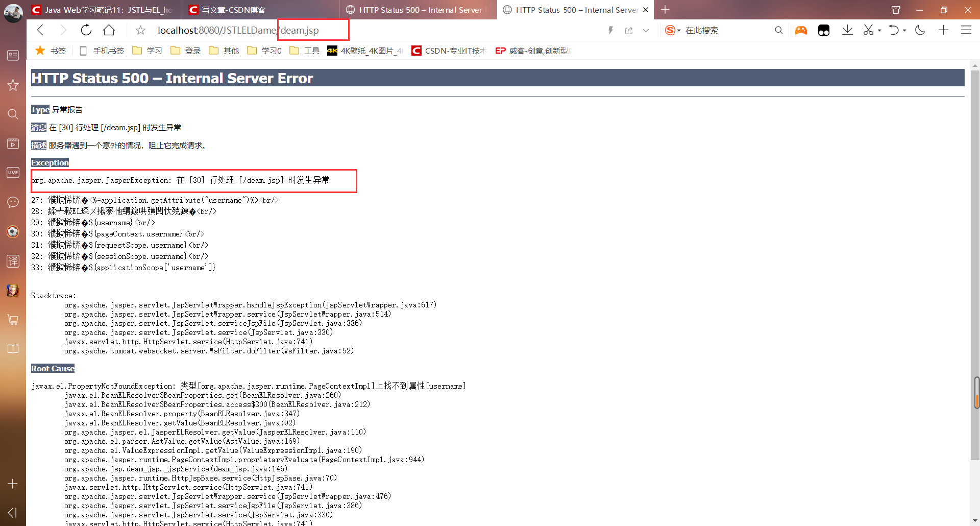Go back to the previous page
This screenshot has width=980, height=526.
(x=40, y=30)
